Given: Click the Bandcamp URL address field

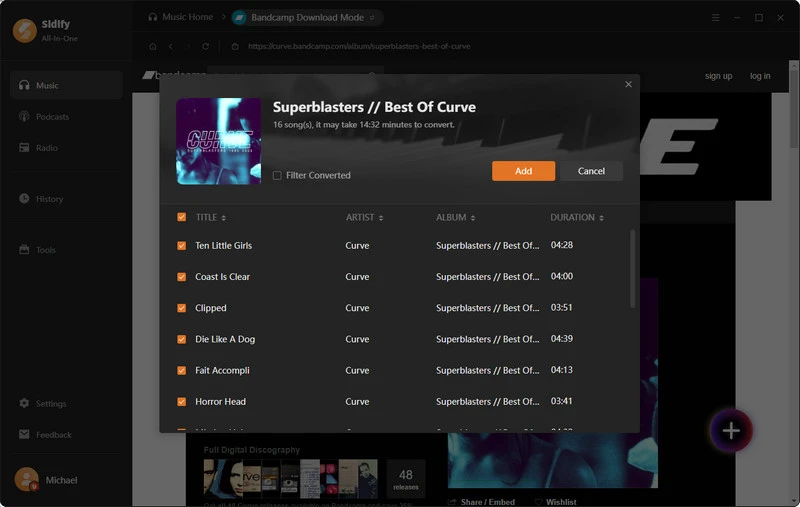Looking at the screenshot, I should 359,46.
